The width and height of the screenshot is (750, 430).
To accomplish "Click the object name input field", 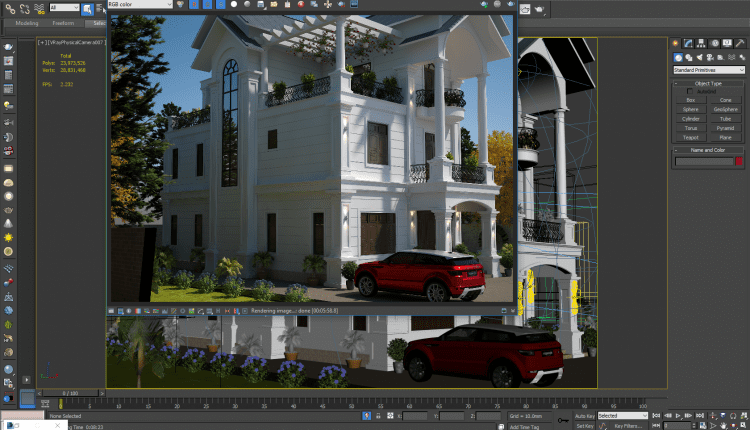I will [704, 162].
